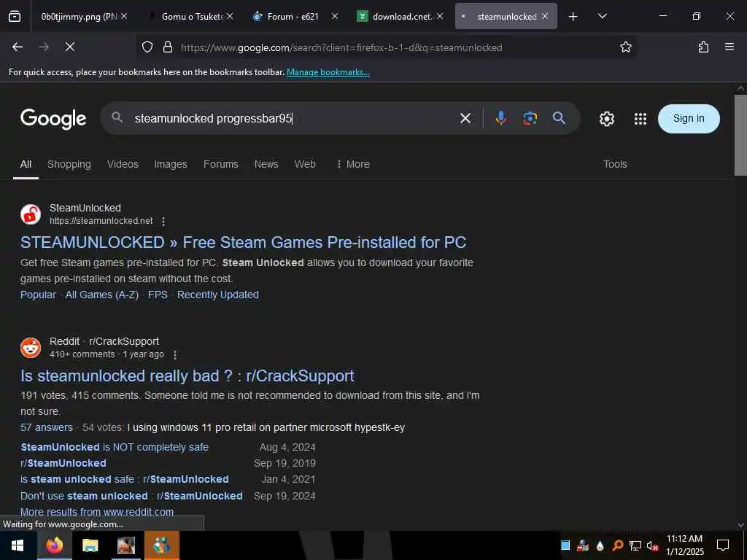
Task: Select the Videos results filter
Action: pos(123,164)
